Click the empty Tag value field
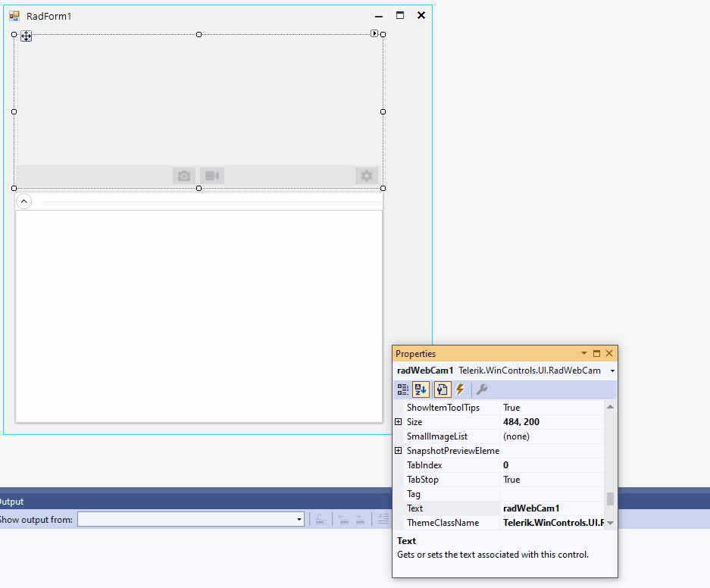The image size is (710, 588). (x=552, y=494)
